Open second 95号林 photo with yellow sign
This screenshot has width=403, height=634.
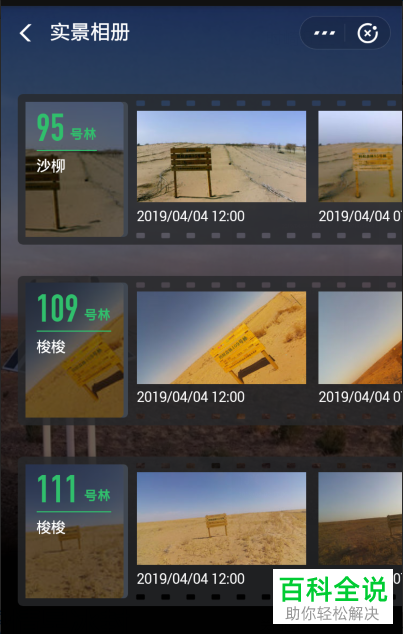(x=360, y=156)
